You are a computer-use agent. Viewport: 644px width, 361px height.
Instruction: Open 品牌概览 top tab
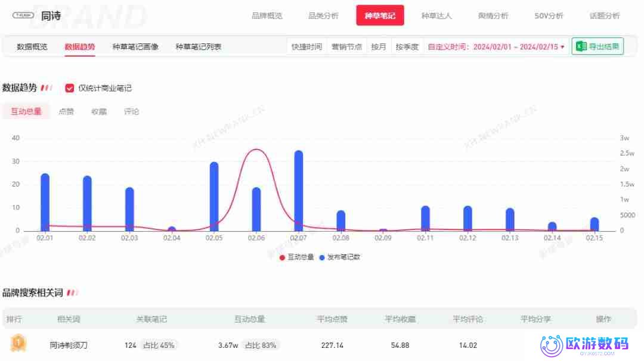(x=267, y=15)
